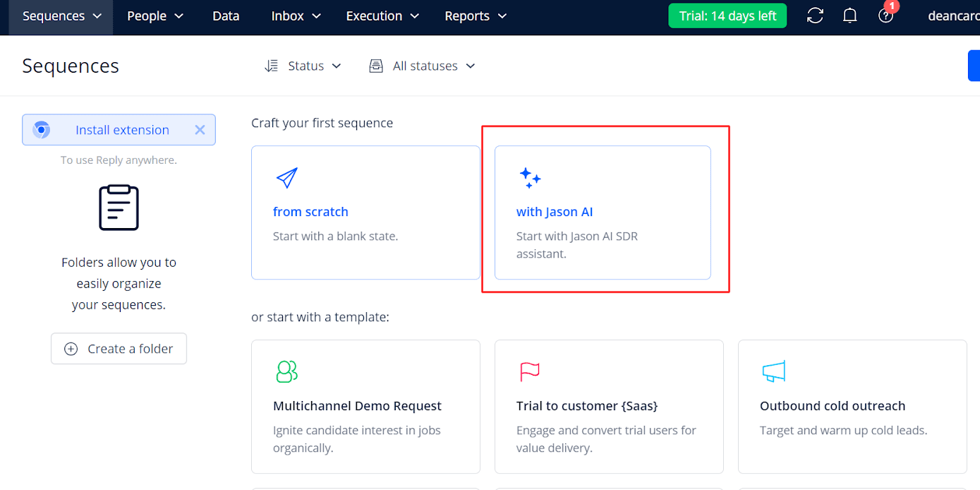Click the paper plane icon on from scratch card
The height and width of the screenshot is (490, 980).
click(x=286, y=178)
